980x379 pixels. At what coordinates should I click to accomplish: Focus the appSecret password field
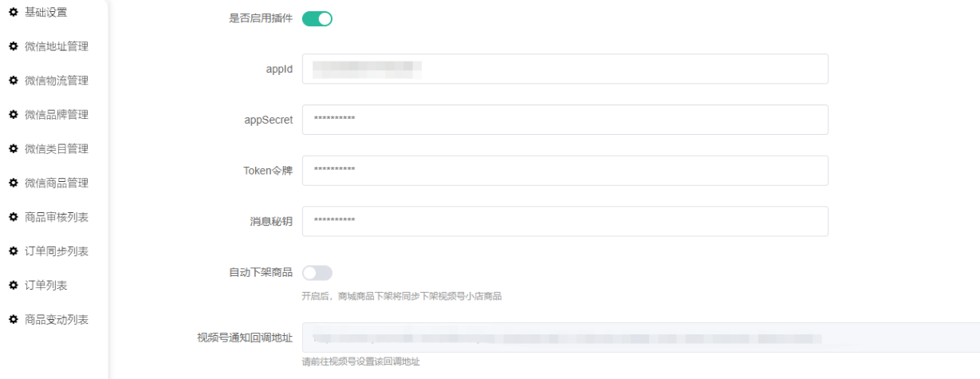click(565, 120)
